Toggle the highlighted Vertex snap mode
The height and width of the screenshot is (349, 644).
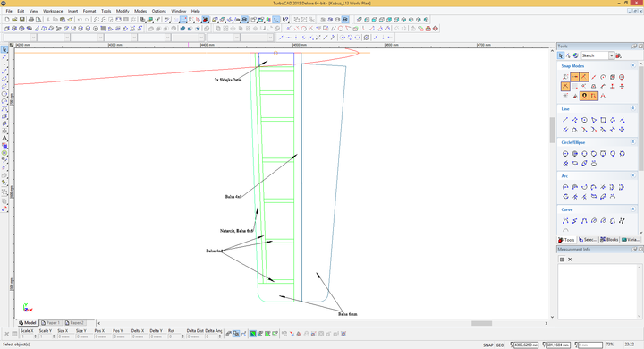[x=575, y=77]
